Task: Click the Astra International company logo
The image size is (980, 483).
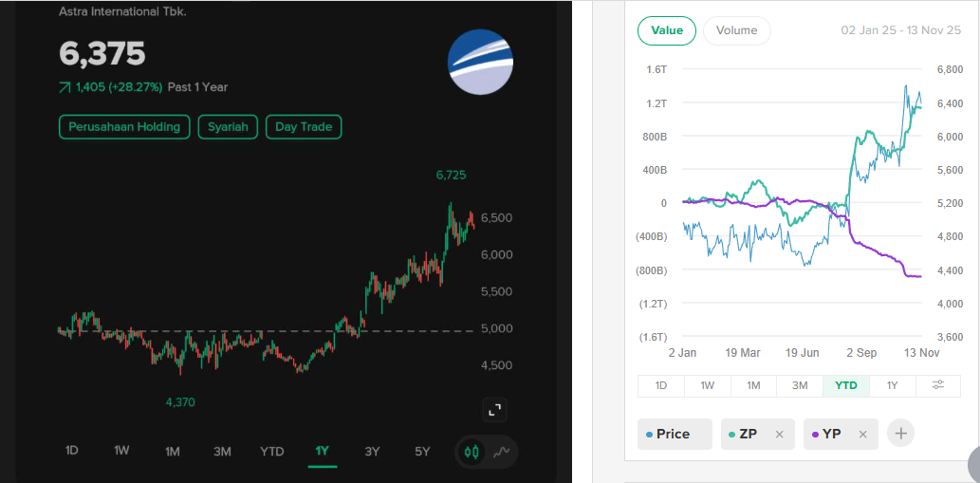Action: [x=480, y=62]
